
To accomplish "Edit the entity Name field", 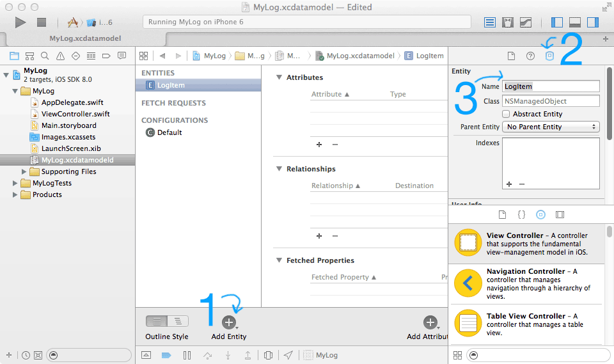I will 551,86.
